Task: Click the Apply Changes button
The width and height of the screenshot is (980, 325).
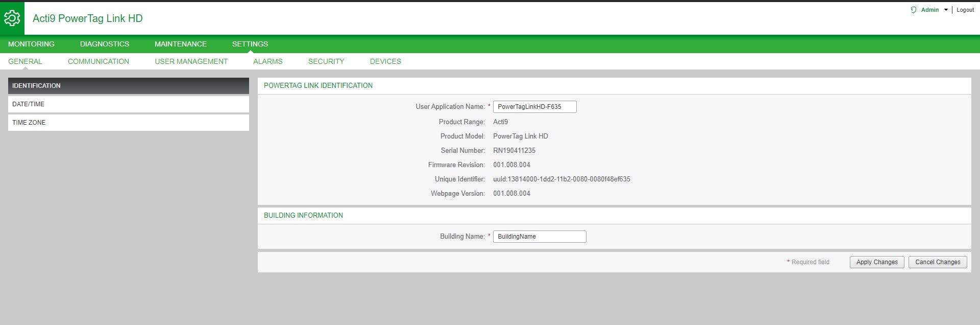Action: [877, 262]
